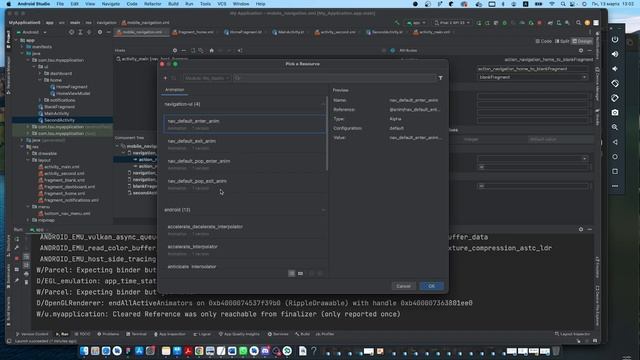Open fragment_home.xml in project tree
The image size is (640, 360).
tap(64, 193)
